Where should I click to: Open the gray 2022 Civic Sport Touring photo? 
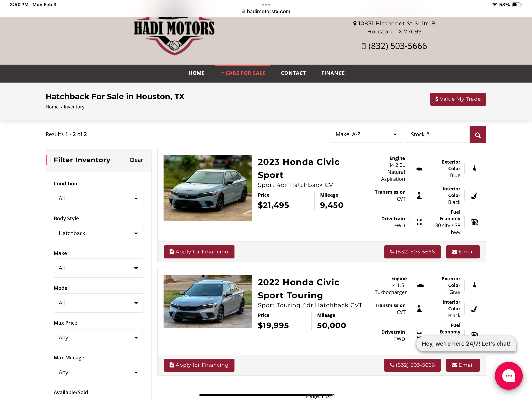[x=208, y=302]
